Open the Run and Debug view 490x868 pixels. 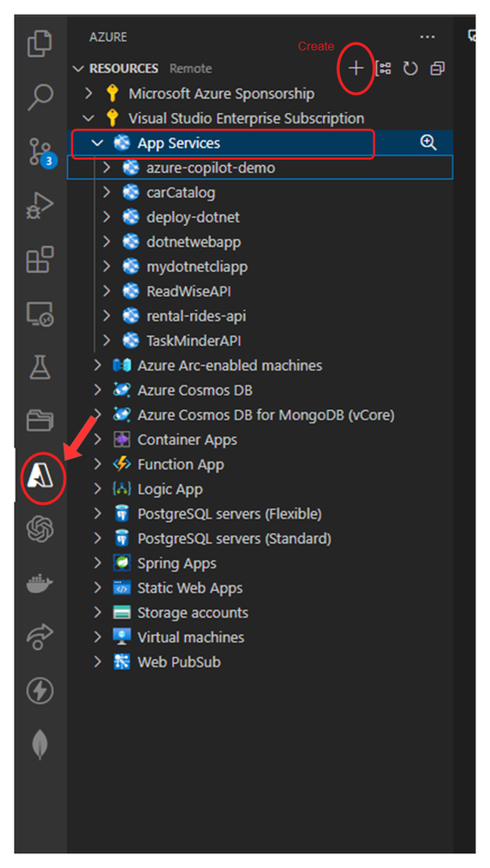click(40, 206)
